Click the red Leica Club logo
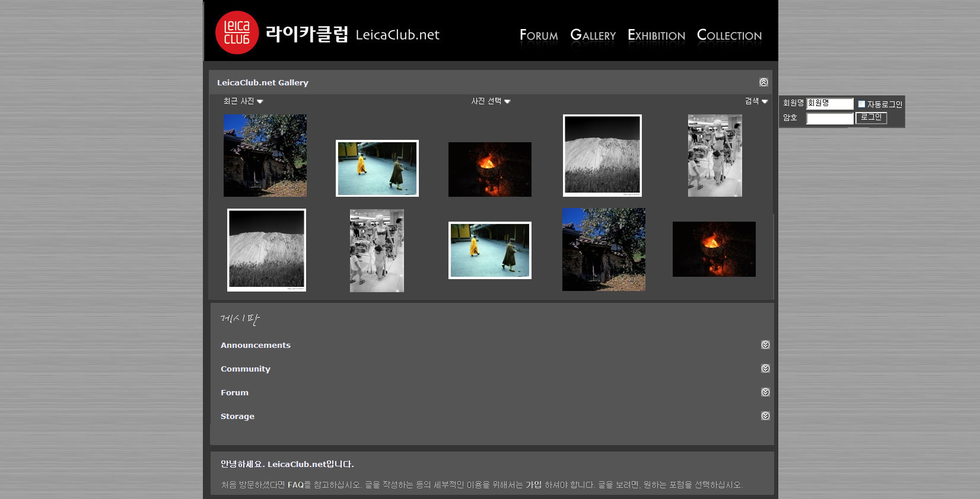This screenshot has height=499, width=980. [237, 33]
